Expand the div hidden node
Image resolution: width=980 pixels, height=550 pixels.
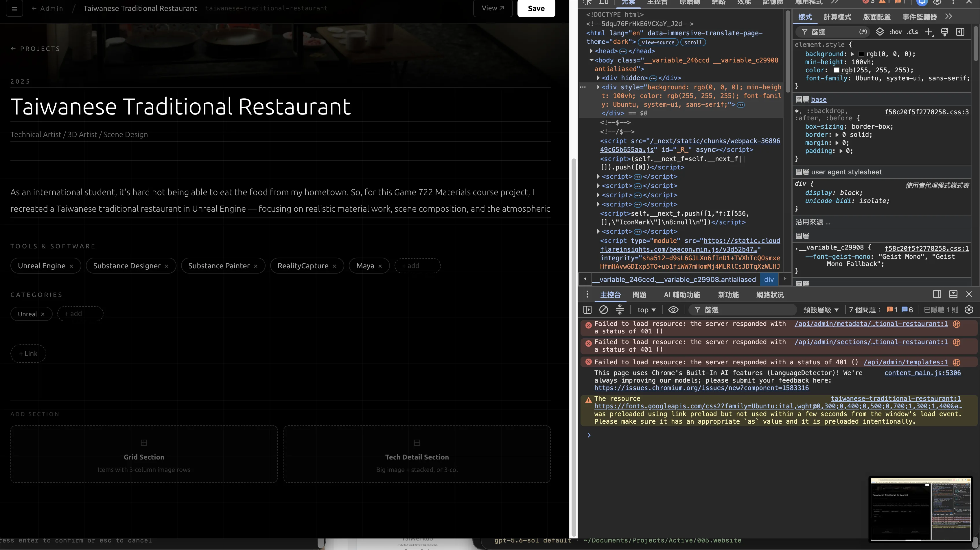598,78
